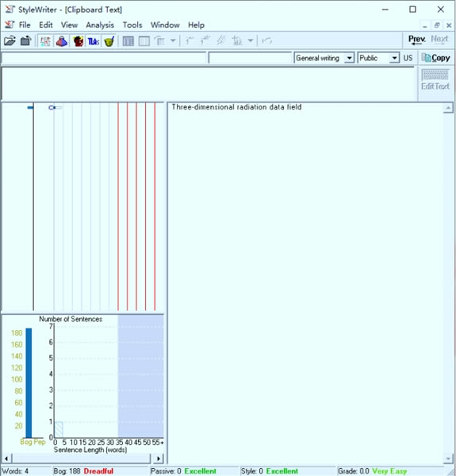Click the US language label
456x476 pixels.
click(x=408, y=58)
